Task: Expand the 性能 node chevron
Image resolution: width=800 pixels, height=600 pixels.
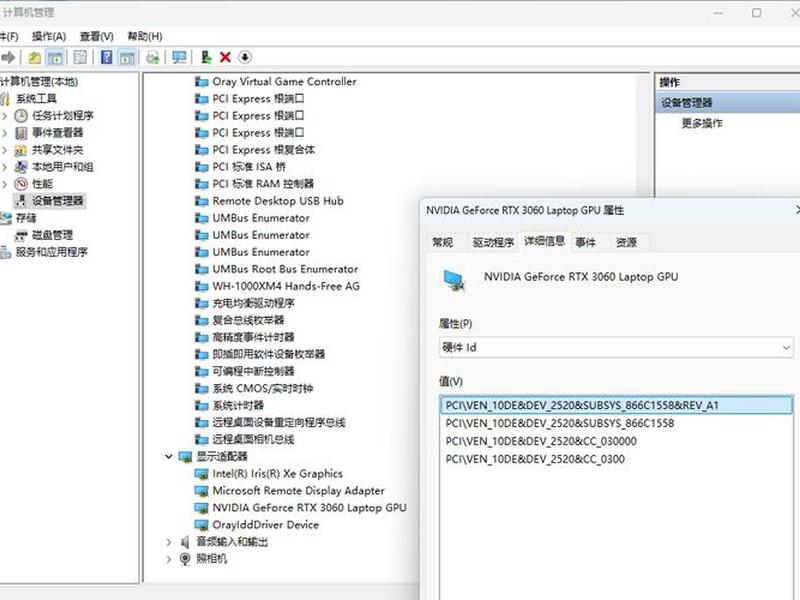Action: point(5,184)
